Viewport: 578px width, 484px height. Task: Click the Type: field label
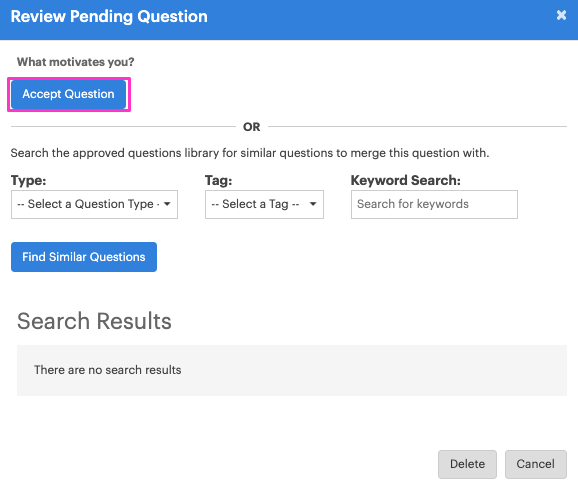coord(28,180)
